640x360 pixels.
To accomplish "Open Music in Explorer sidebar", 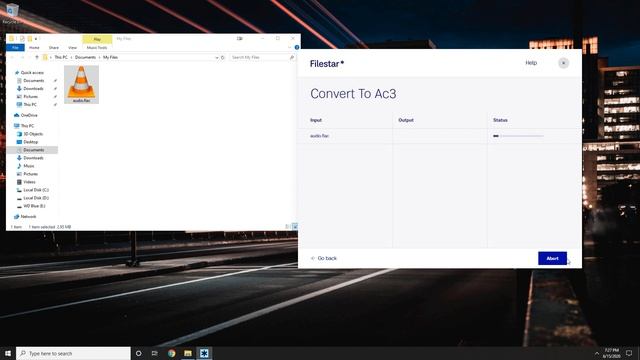I will (29, 166).
